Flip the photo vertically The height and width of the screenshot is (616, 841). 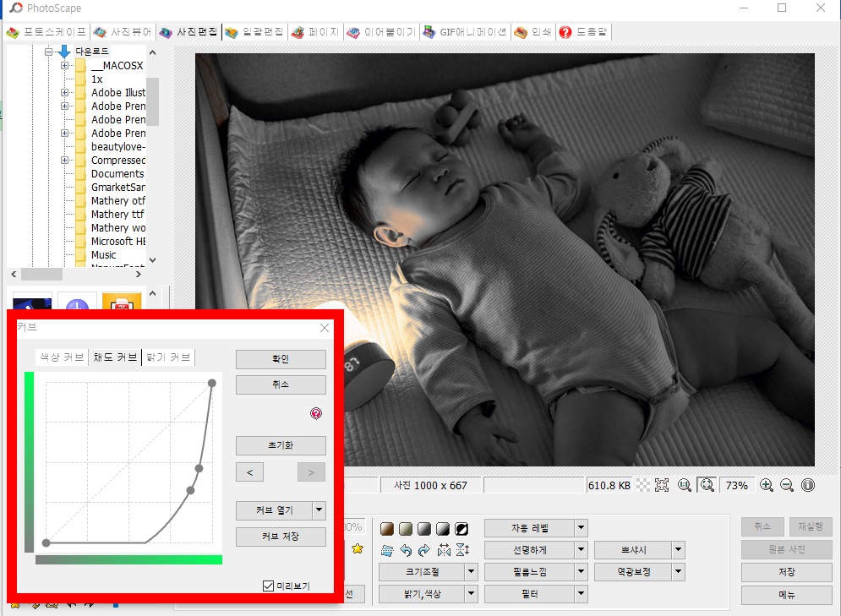(461, 549)
